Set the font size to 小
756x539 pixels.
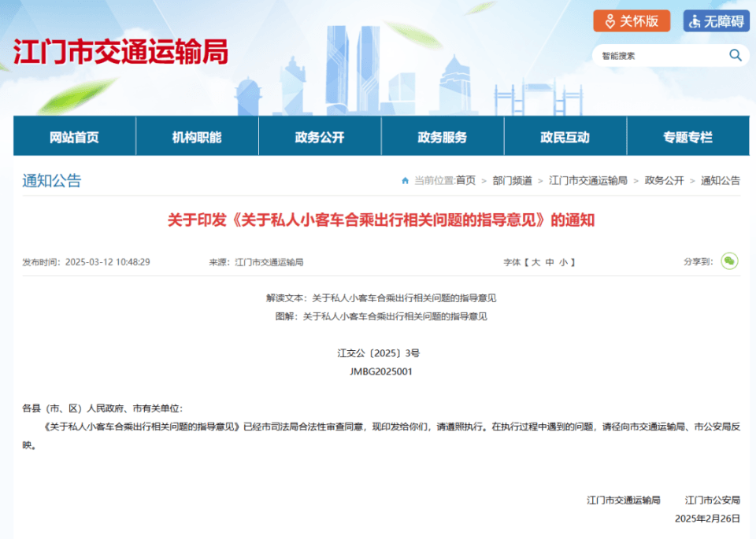[x=563, y=263]
